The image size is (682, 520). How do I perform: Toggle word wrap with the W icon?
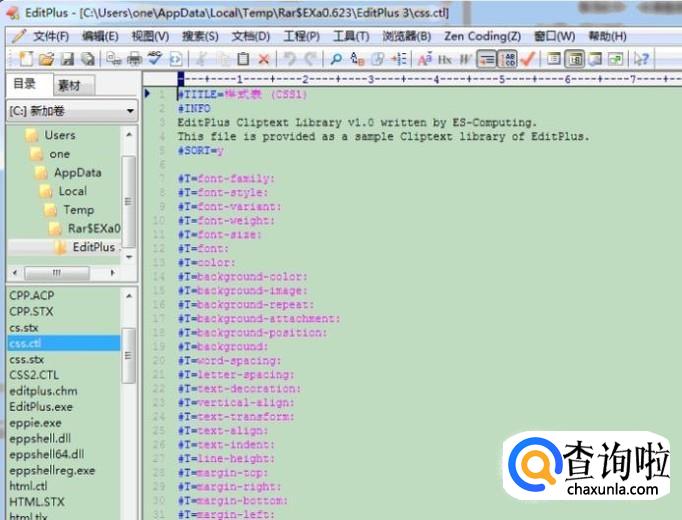click(x=465, y=59)
